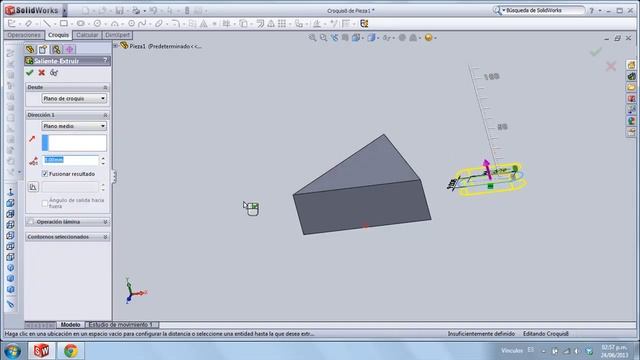The width and height of the screenshot is (640, 360).
Task: Open the Windows Start button
Action: [x=13, y=351]
